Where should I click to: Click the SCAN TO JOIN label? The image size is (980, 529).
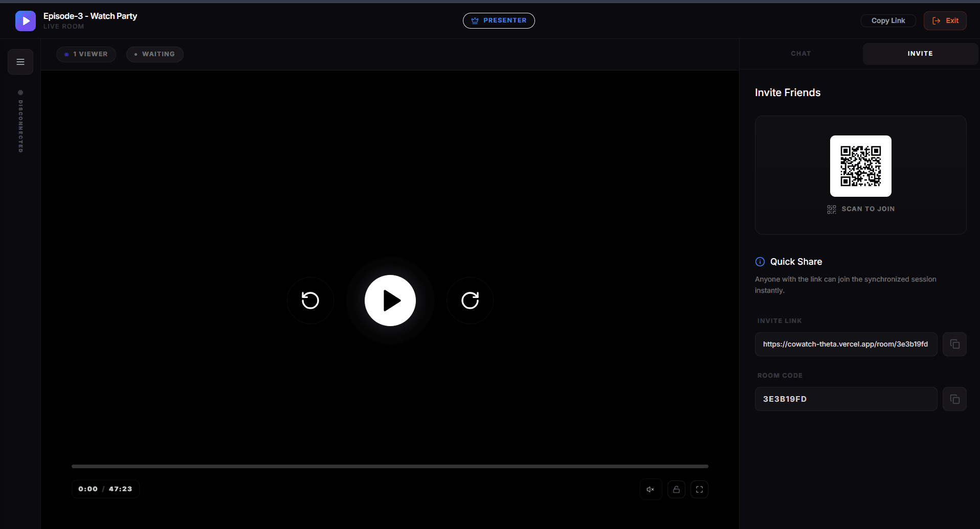868,209
